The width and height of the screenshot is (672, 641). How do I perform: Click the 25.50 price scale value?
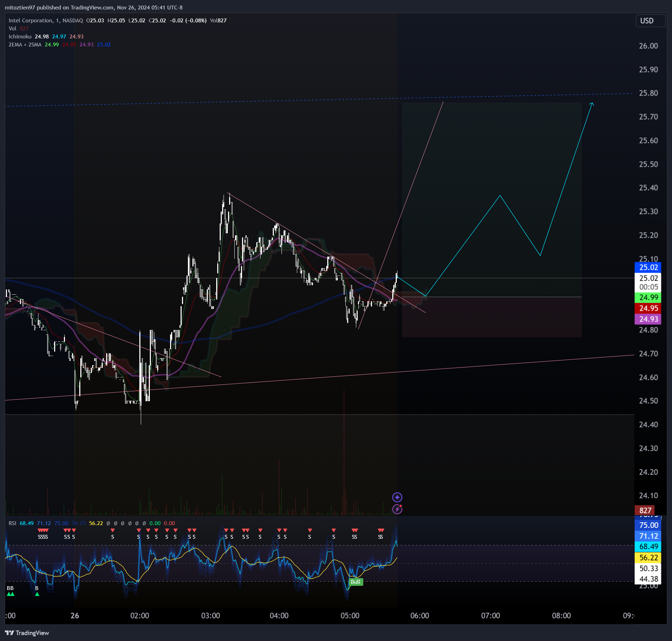point(648,164)
